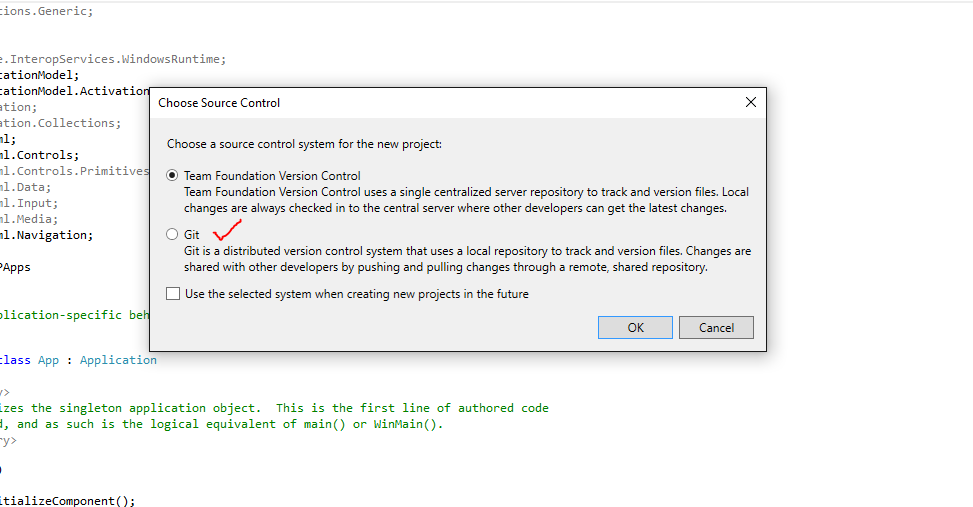Click the Team Foundation Version Control label
Image resolution: width=973 pixels, height=507 pixels.
272,176
